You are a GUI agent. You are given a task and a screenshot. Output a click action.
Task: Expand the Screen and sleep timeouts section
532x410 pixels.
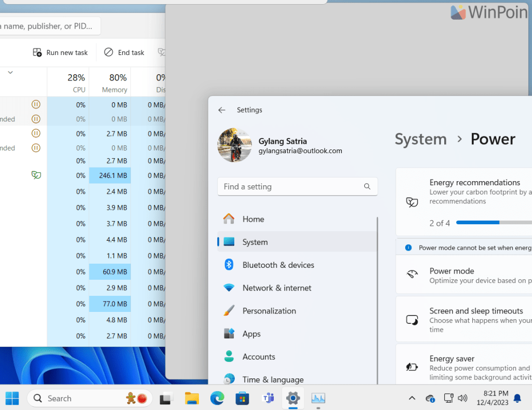point(478,319)
